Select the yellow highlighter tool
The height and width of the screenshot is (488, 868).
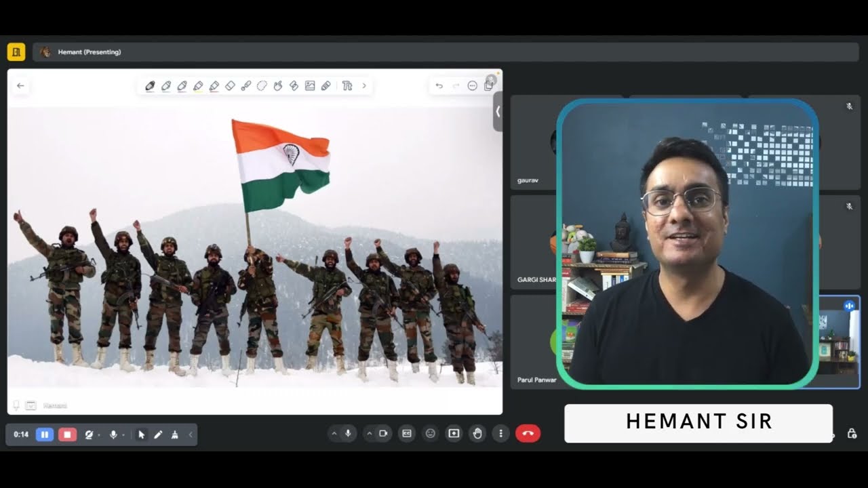click(198, 86)
